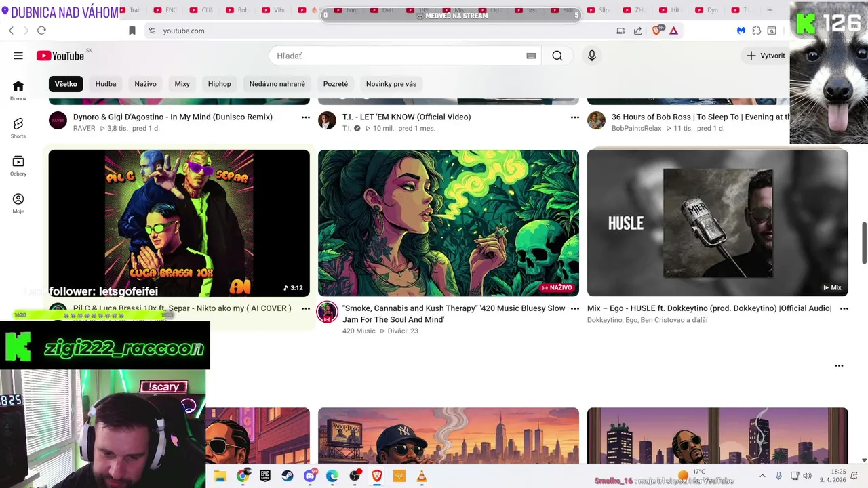Click the browser forward arrow
Image resolution: width=868 pixels, height=488 pixels.
tap(26, 30)
